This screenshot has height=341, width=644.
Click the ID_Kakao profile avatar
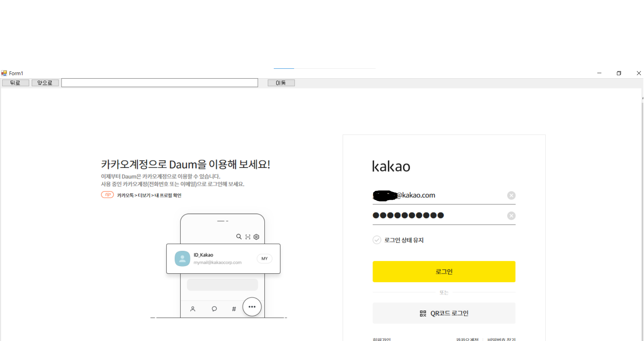tap(182, 259)
